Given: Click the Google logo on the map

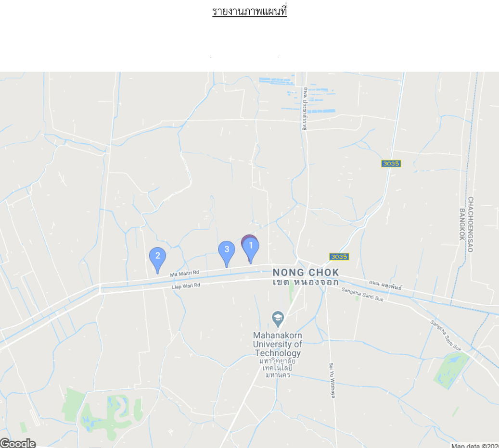Looking at the screenshot, I should [18, 443].
